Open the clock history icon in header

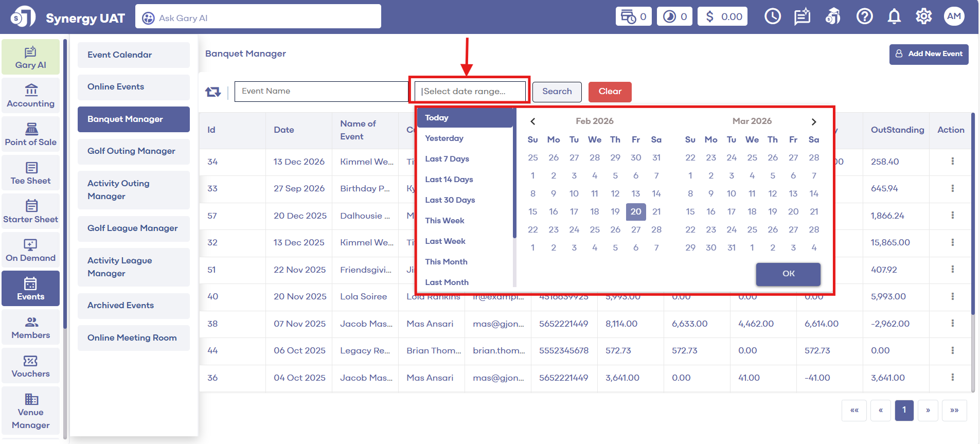[772, 17]
